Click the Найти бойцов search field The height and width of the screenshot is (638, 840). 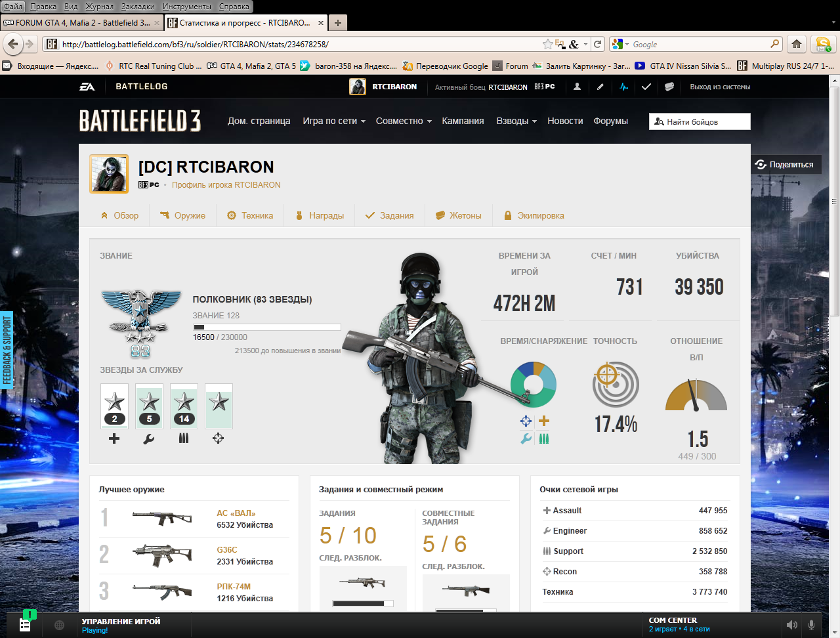(700, 121)
